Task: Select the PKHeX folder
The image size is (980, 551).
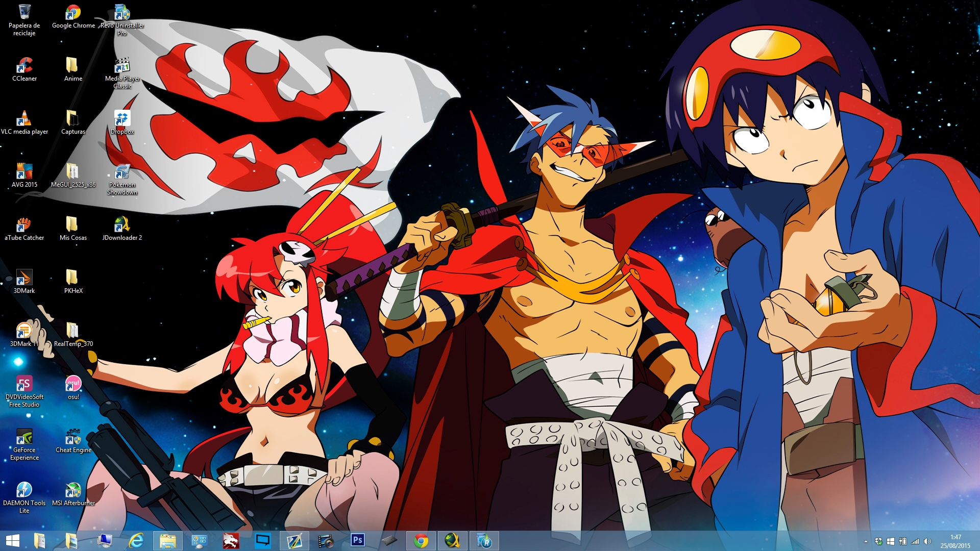Action: point(73,282)
